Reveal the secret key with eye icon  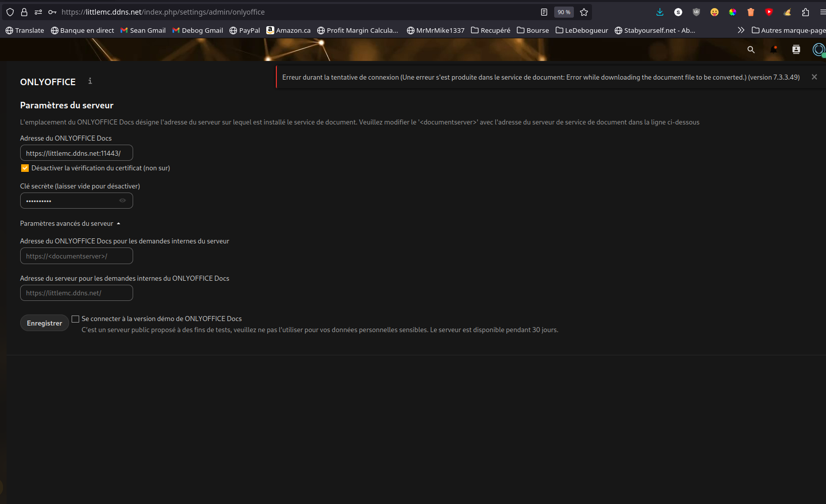pyautogui.click(x=123, y=201)
